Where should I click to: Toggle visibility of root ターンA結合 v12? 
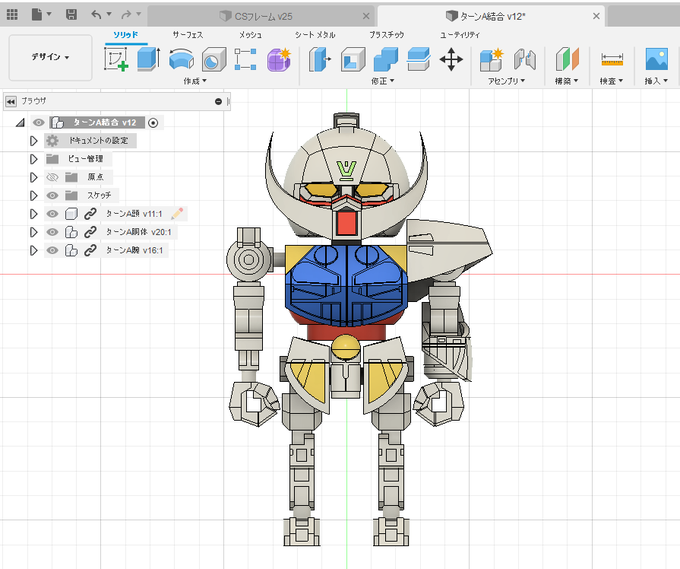[39, 123]
